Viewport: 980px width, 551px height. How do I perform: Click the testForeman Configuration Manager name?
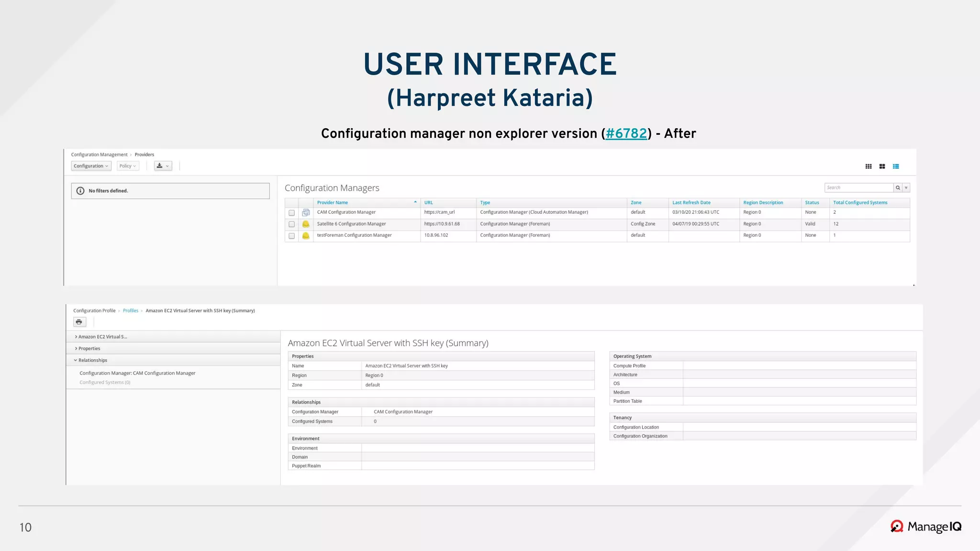pyautogui.click(x=354, y=235)
